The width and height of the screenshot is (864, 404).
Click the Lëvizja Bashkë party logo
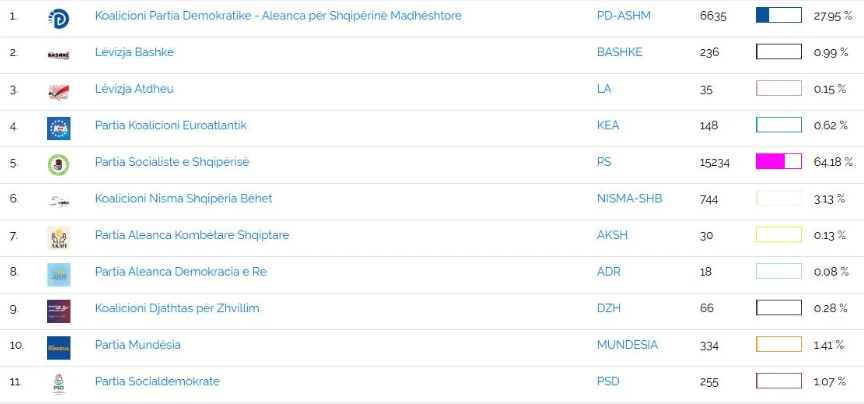pos(58,54)
